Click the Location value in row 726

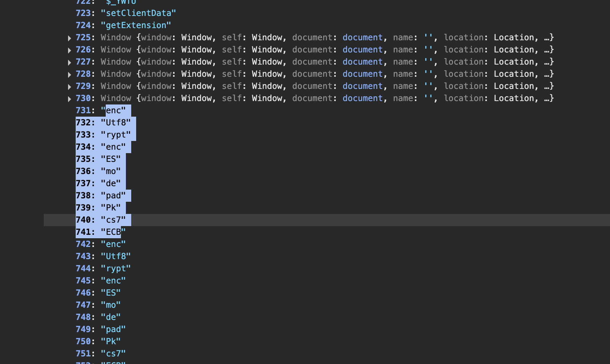(514, 50)
